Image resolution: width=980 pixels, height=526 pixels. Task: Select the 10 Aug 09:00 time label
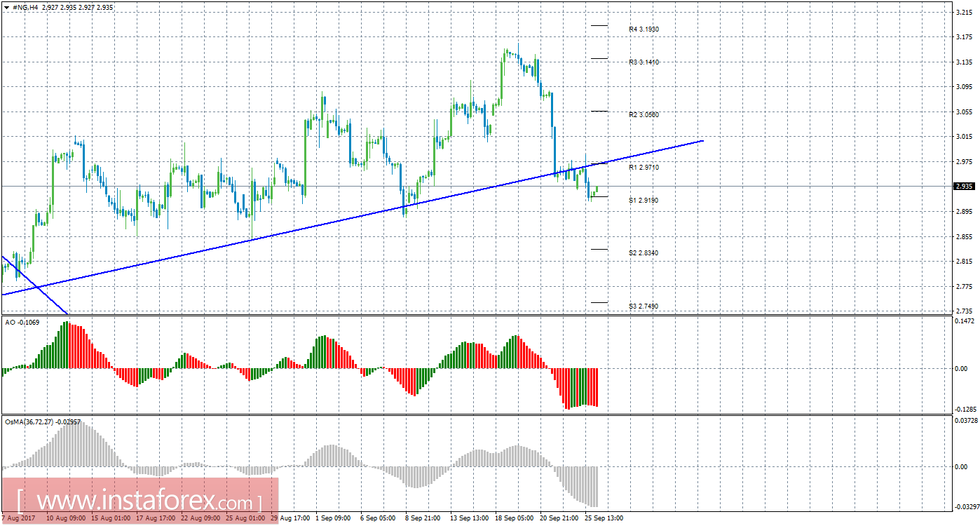(x=66, y=518)
